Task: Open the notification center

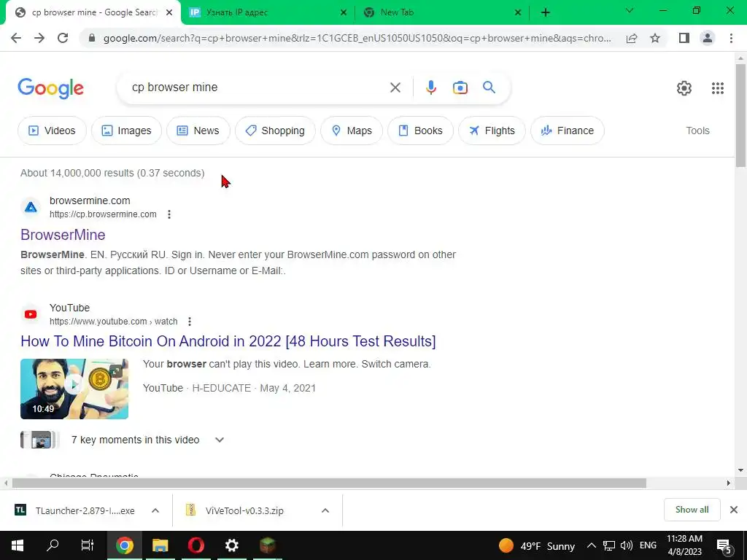Action: click(x=724, y=545)
